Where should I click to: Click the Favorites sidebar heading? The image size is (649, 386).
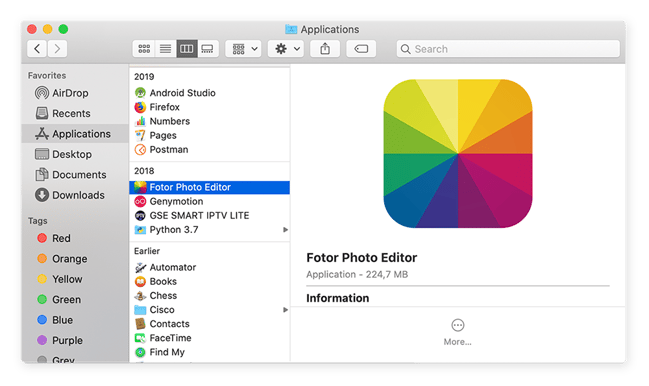[x=47, y=75]
